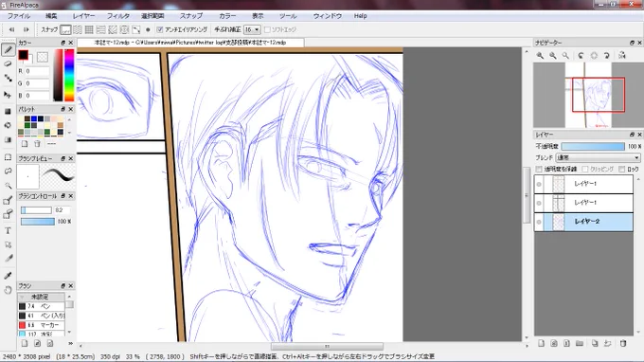Image resolution: width=644 pixels, height=362 pixels.
Task: Open the Help menu
Action: (360, 15)
